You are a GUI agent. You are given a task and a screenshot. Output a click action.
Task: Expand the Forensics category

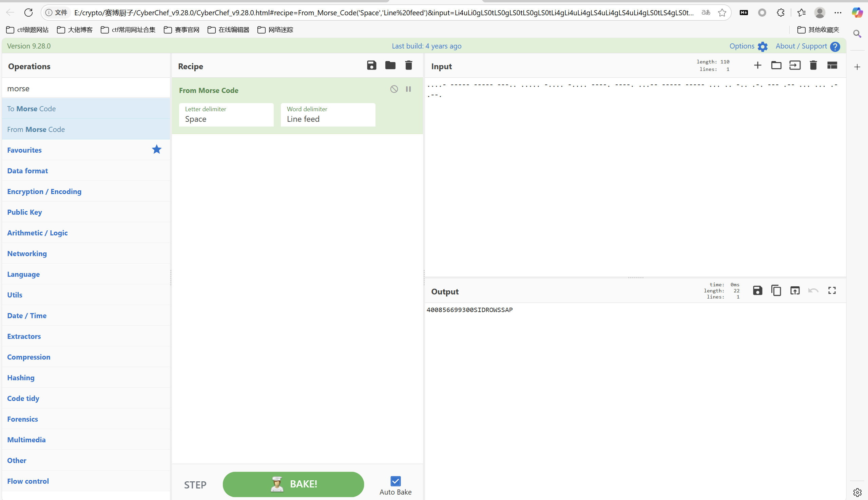click(x=86, y=419)
